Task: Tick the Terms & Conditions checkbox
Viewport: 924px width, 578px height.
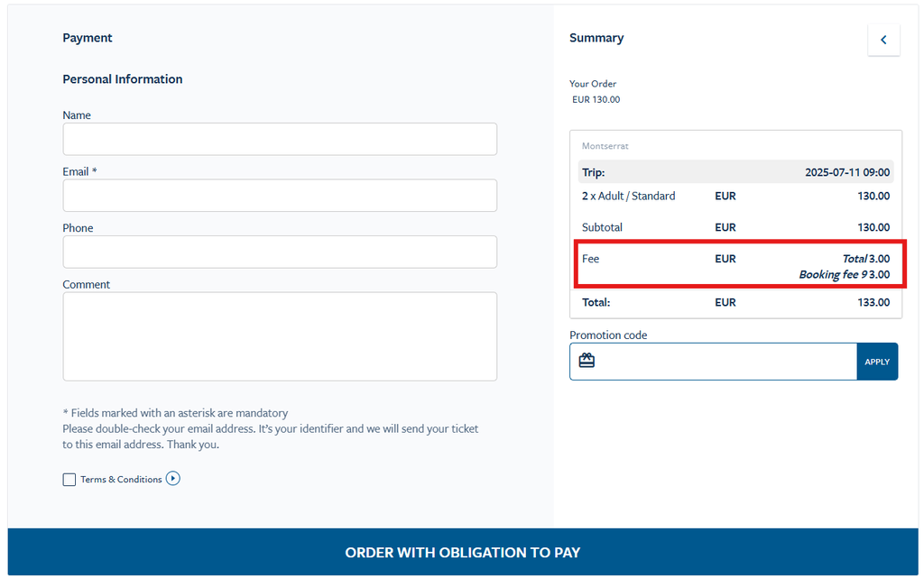Action: pos(69,480)
